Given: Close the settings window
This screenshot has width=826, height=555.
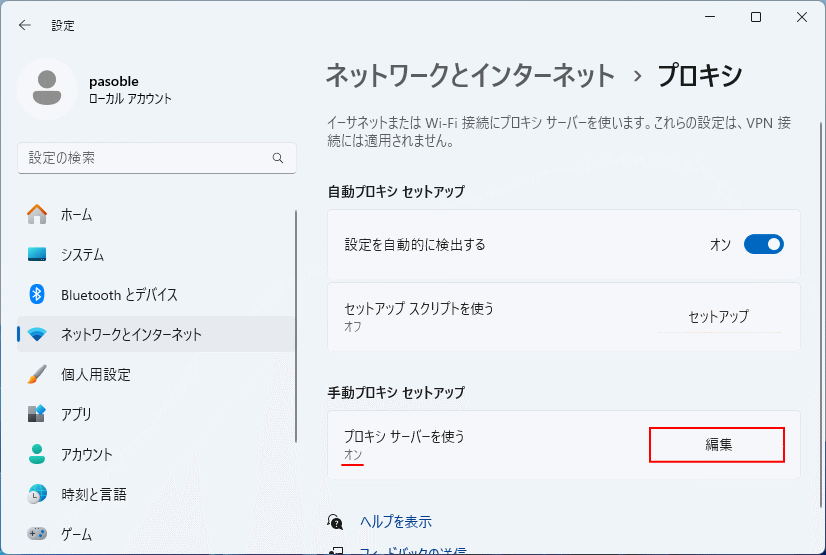Looking at the screenshot, I should click(802, 17).
